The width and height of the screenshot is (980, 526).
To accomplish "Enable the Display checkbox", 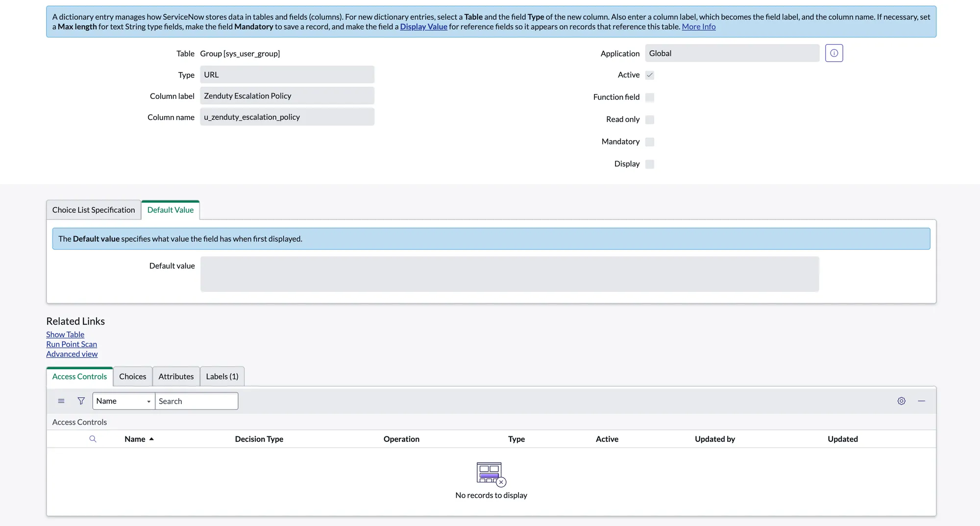I will pyautogui.click(x=650, y=164).
